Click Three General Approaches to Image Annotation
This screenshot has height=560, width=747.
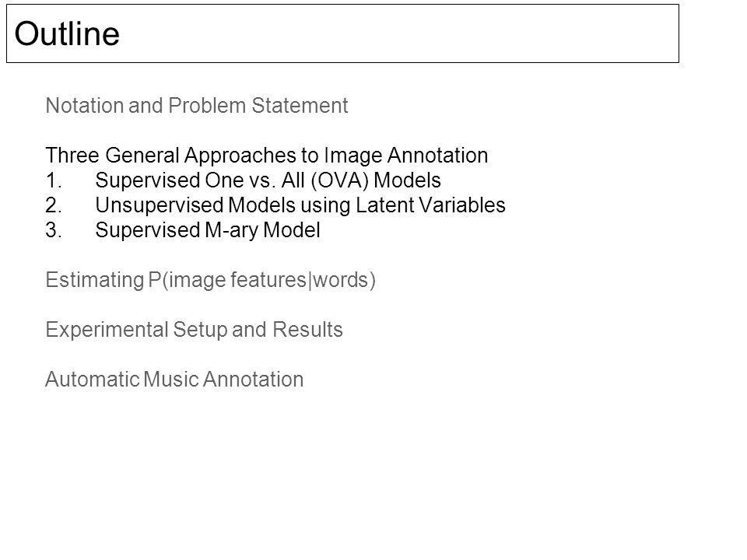[x=267, y=156]
